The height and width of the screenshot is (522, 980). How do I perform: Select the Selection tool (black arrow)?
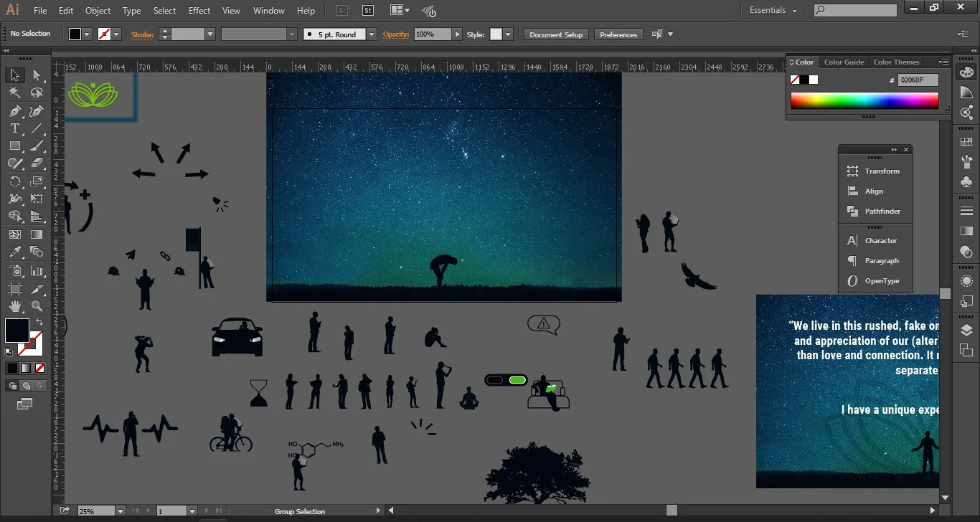[14, 75]
